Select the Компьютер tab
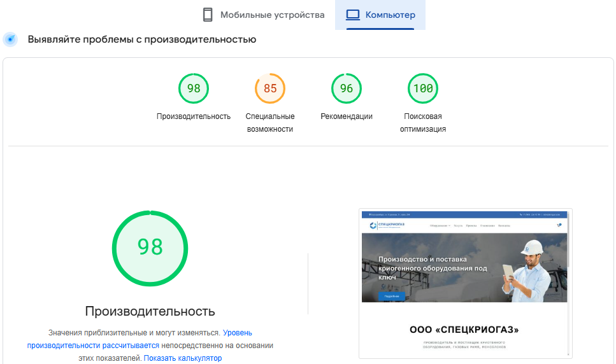The image size is (616, 364). coord(380,15)
